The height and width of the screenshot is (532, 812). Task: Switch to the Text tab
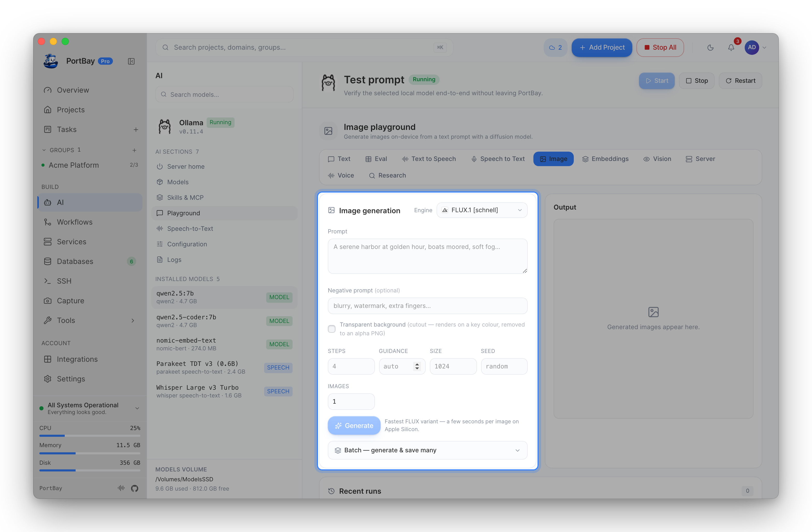339,159
